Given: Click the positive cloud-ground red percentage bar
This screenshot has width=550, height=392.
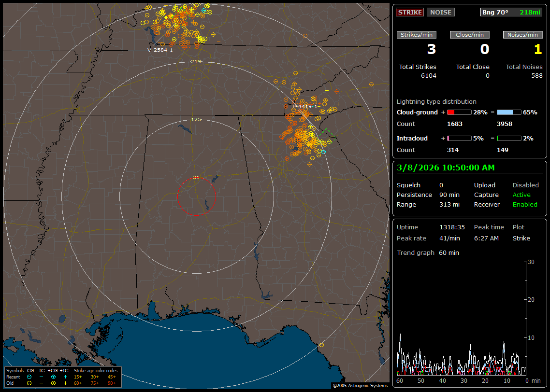Looking at the screenshot, I should pyautogui.click(x=459, y=112).
